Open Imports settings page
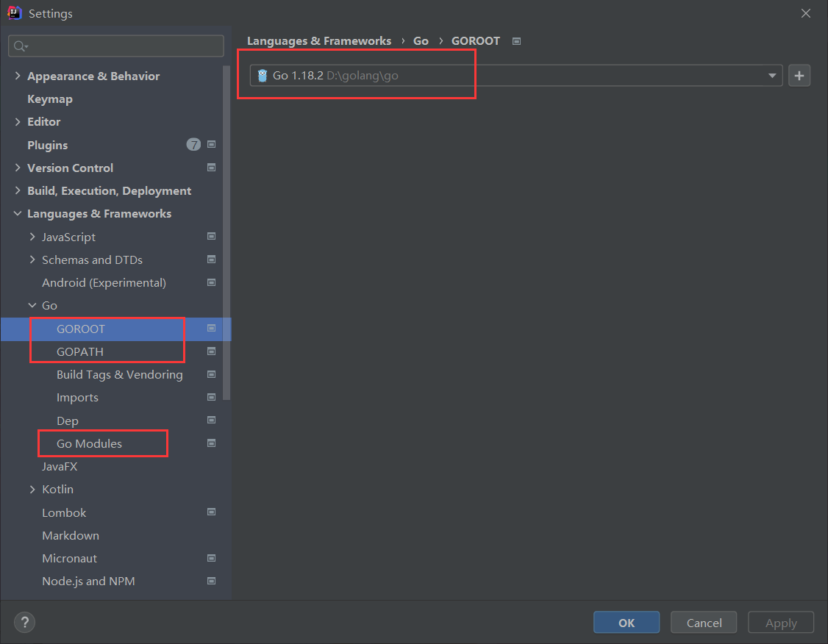828x644 pixels. point(77,398)
